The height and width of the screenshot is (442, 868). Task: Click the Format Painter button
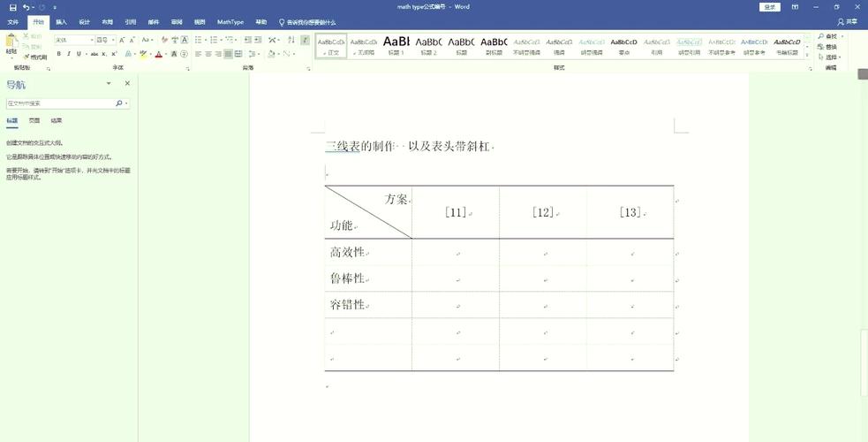[35, 57]
